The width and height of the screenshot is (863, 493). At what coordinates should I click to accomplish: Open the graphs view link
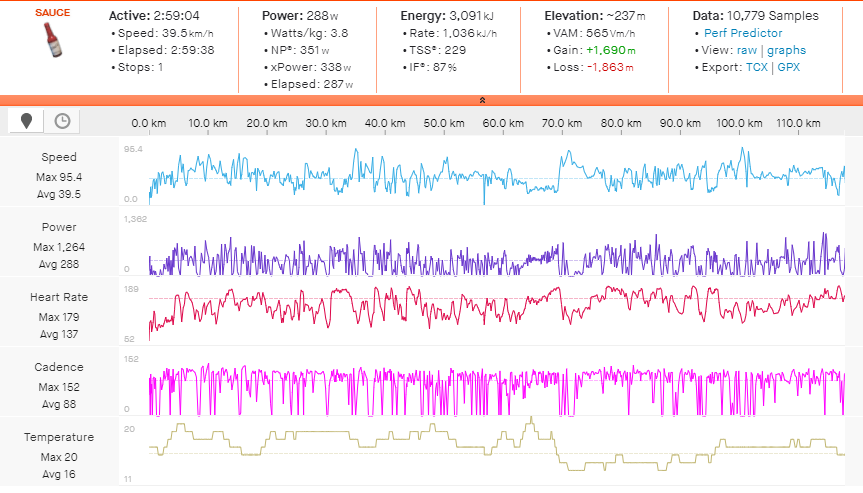(x=786, y=50)
